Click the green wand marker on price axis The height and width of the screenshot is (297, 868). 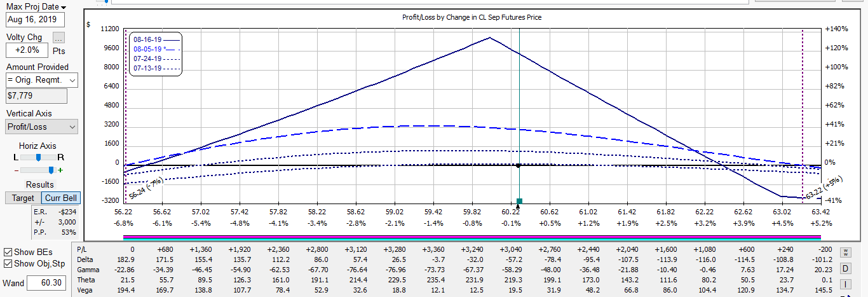(519, 202)
